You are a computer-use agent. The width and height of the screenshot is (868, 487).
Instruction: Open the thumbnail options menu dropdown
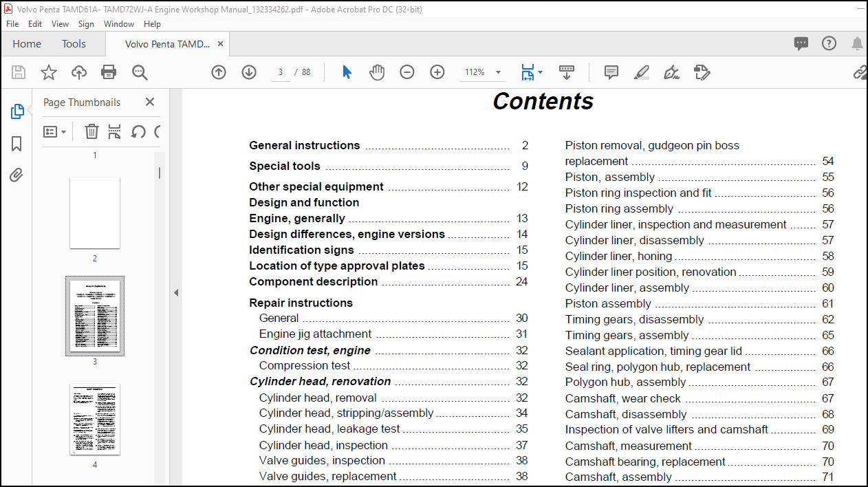[55, 131]
